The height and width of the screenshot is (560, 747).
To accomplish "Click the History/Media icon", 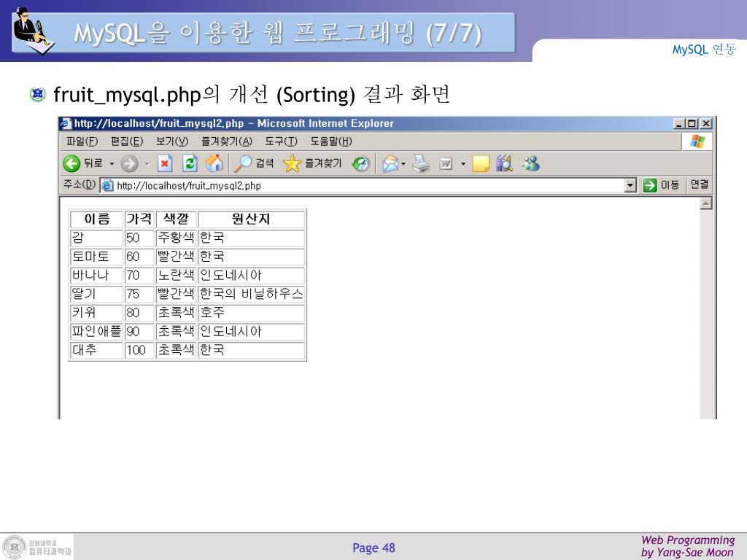I will [x=360, y=164].
